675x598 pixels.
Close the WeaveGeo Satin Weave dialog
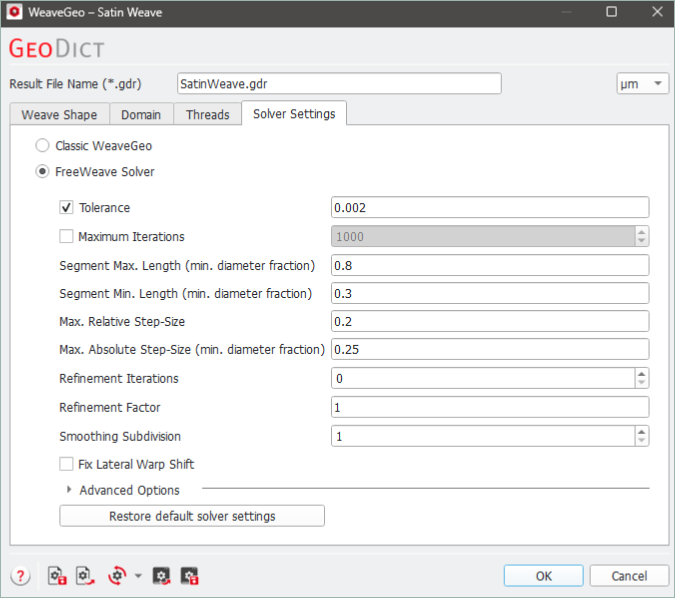[657, 12]
